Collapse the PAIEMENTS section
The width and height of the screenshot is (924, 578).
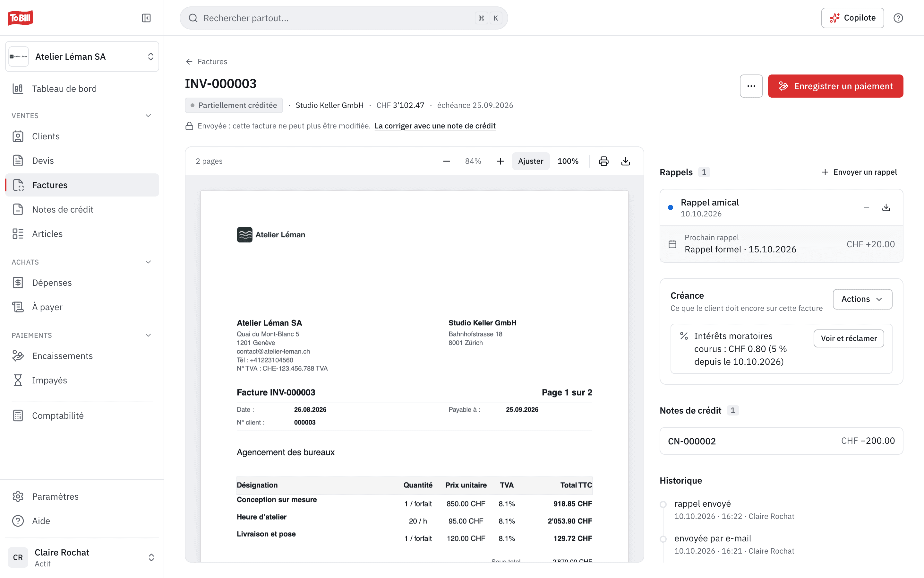[148, 335]
